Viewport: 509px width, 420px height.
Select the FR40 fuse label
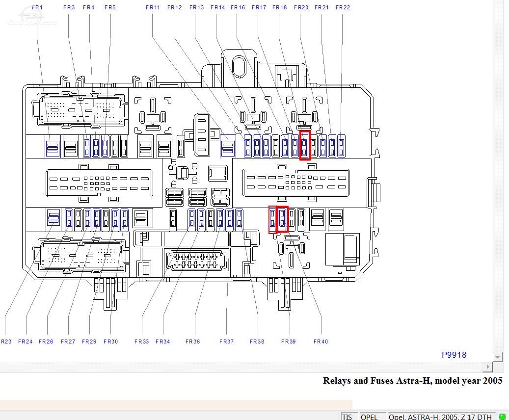(x=321, y=341)
